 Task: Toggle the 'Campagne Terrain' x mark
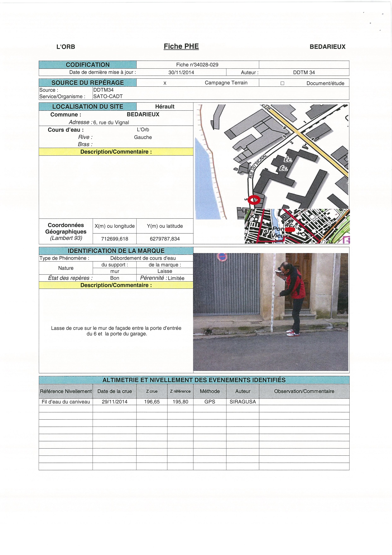[165, 83]
